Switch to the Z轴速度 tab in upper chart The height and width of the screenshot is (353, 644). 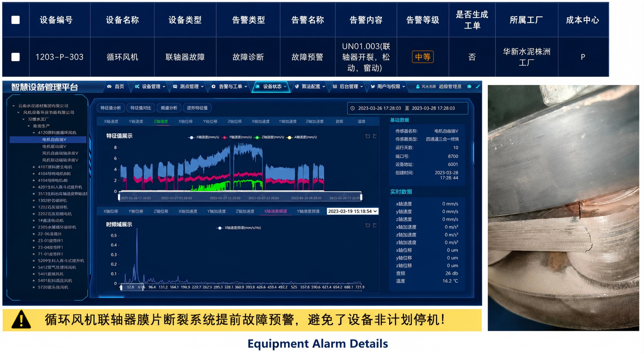161,122
